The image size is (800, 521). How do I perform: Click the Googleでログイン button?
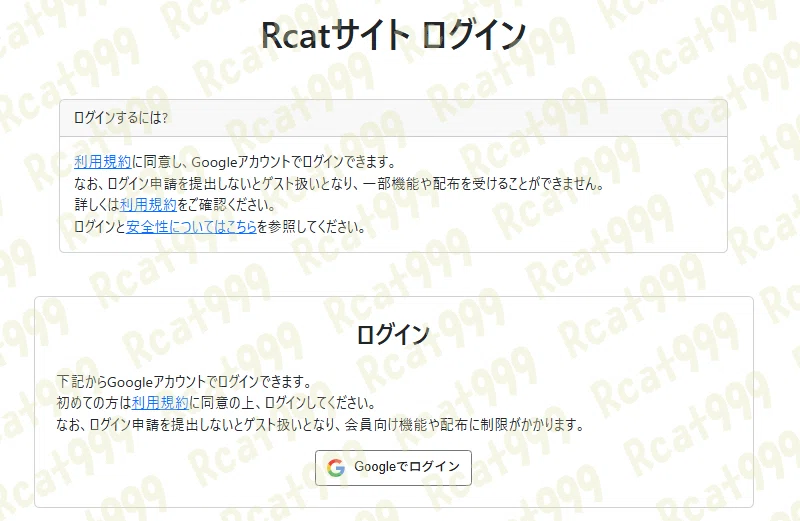coord(393,467)
